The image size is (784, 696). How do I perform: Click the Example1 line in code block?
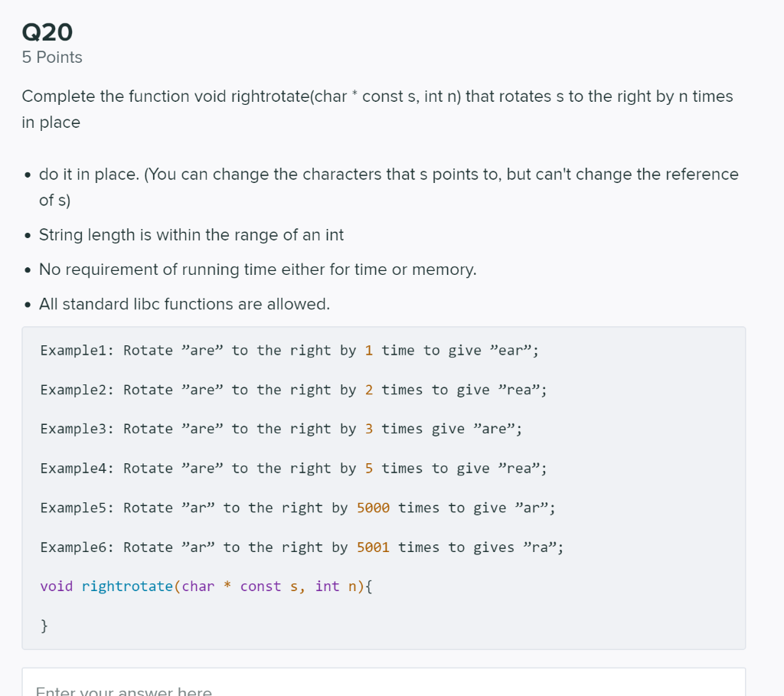tap(289, 351)
